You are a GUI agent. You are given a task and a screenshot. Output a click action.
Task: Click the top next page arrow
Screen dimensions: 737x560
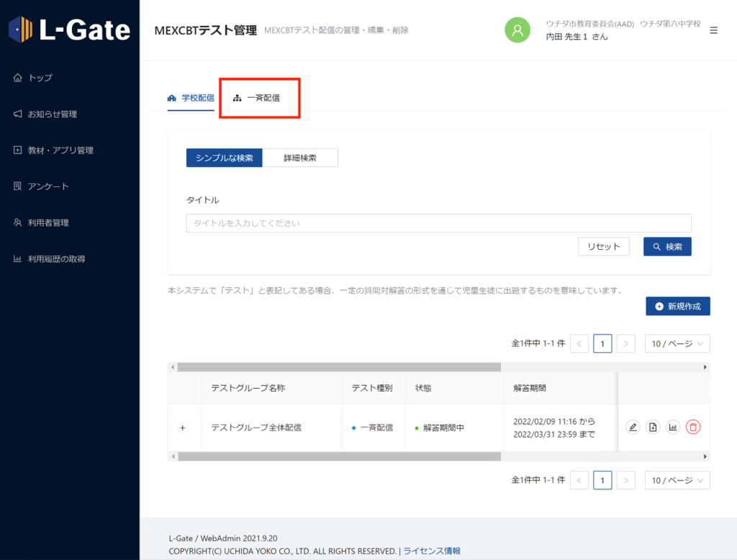click(x=626, y=343)
